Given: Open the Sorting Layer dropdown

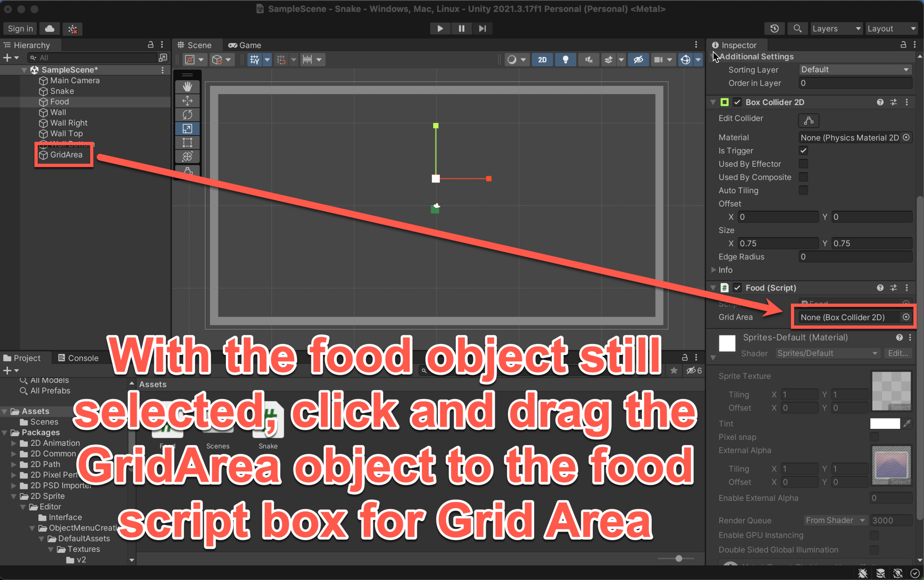Looking at the screenshot, I should 854,70.
